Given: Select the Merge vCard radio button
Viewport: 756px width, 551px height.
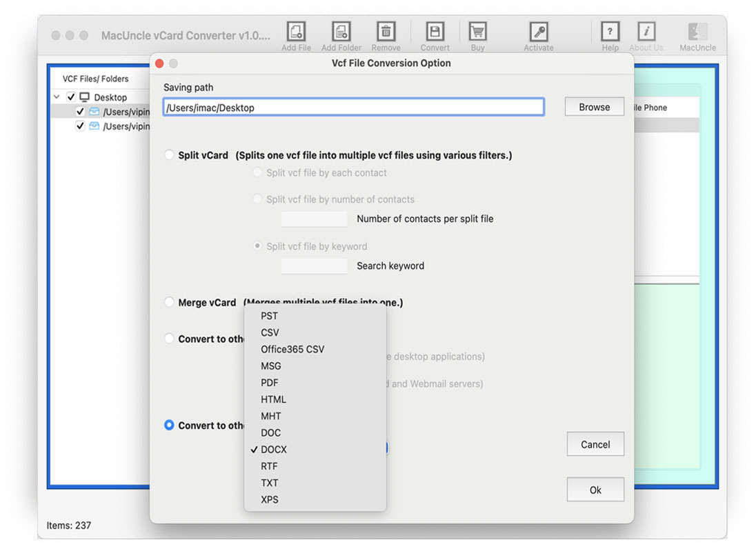Looking at the screenshot, I should tap(168, 302).
